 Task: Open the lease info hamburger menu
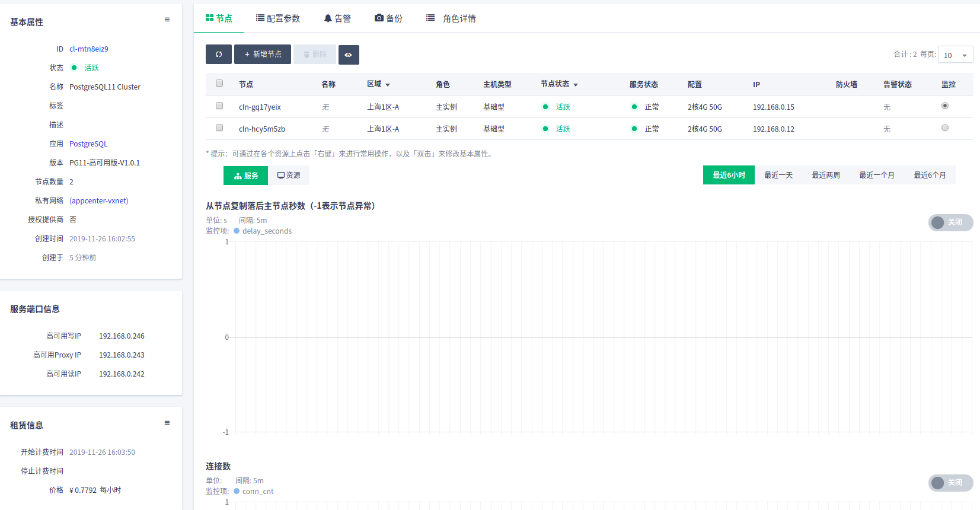tap(167, 423)
